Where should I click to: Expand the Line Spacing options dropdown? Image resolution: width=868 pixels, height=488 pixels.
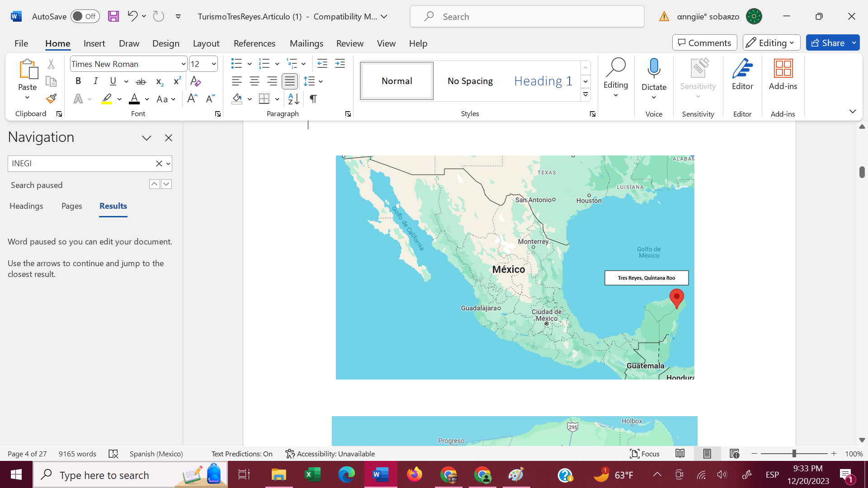pyautogui.click(x=321, y=81)
